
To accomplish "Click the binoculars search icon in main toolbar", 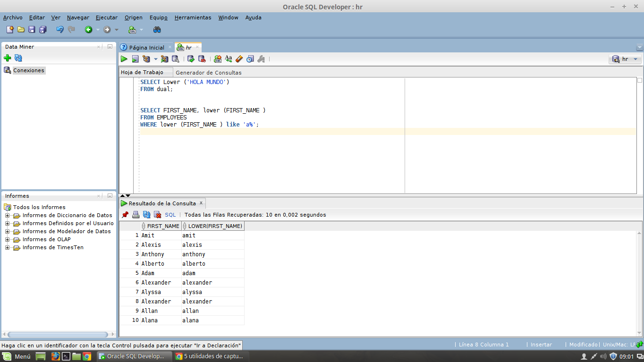I will point(157,30).
